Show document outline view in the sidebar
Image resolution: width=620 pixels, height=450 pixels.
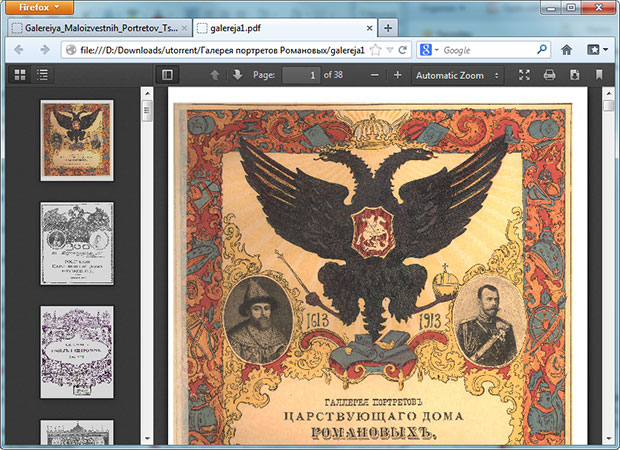pos(42,75)
